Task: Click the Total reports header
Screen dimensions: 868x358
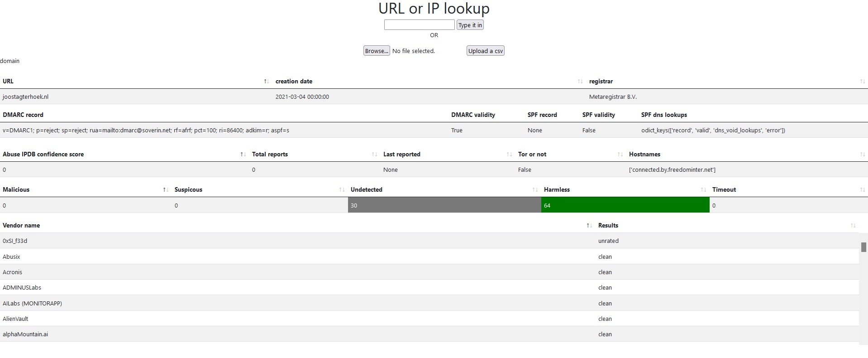Action: (x=270, y=155)
